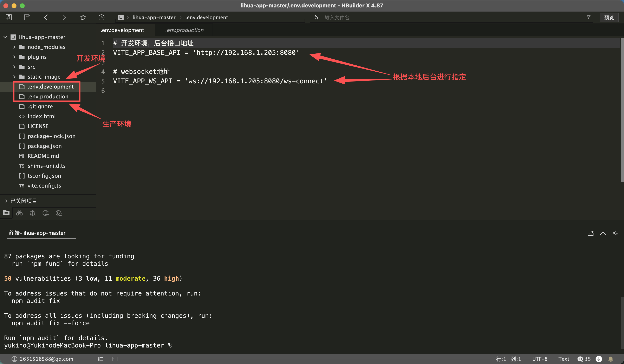Click the Run play icon in toolbar

pyautogui.click(x=102, y=17)
